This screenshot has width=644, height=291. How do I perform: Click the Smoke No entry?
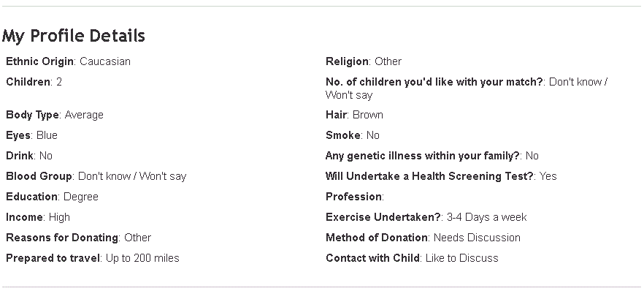[x=353, y=136]
